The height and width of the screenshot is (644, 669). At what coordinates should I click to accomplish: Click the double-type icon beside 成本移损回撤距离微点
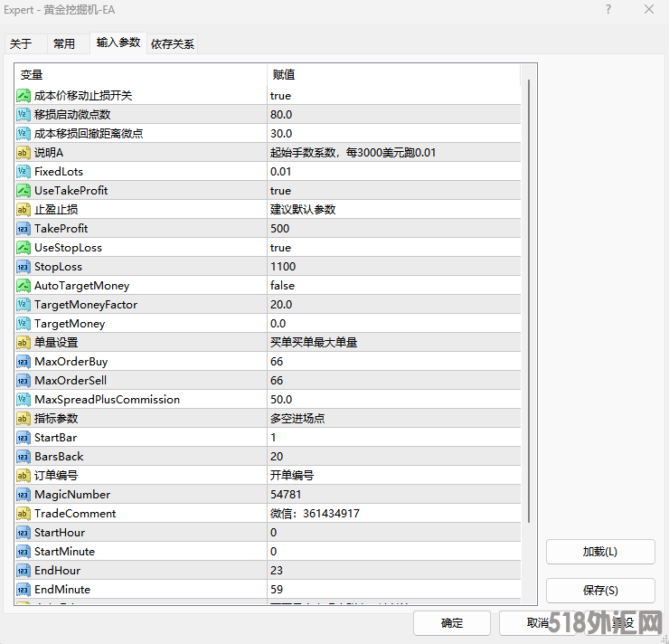tap(23, 134)
